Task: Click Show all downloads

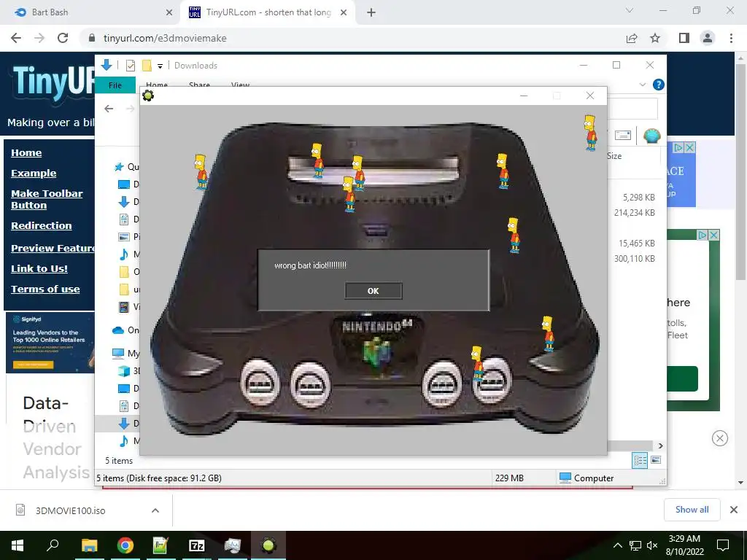Action: 692,510
